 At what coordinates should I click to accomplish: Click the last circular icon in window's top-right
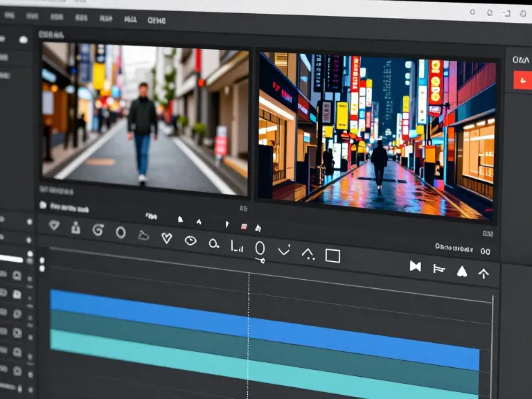(x=523, y=14)
